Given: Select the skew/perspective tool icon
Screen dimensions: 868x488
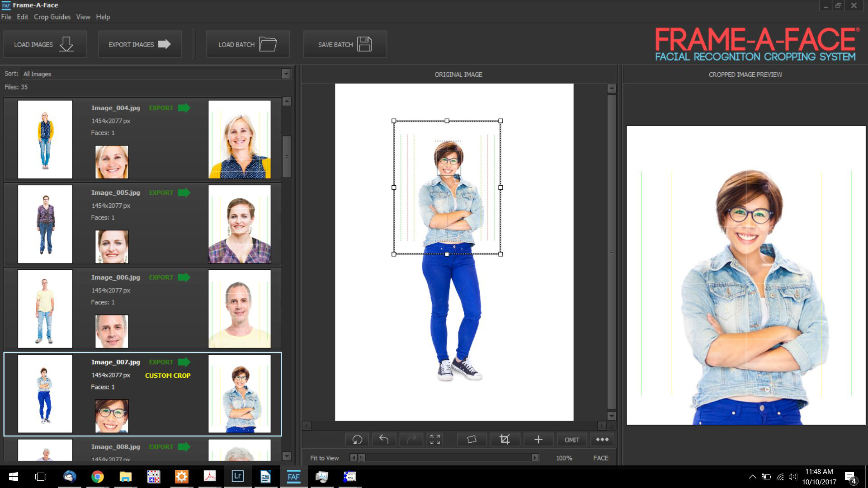Looking at the screenshot, I should 472,439.
